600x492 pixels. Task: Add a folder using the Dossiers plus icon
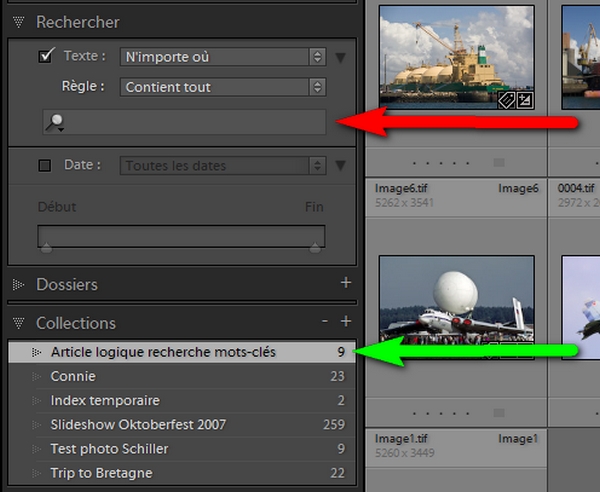pyautogui.click(x=346, y=283)
